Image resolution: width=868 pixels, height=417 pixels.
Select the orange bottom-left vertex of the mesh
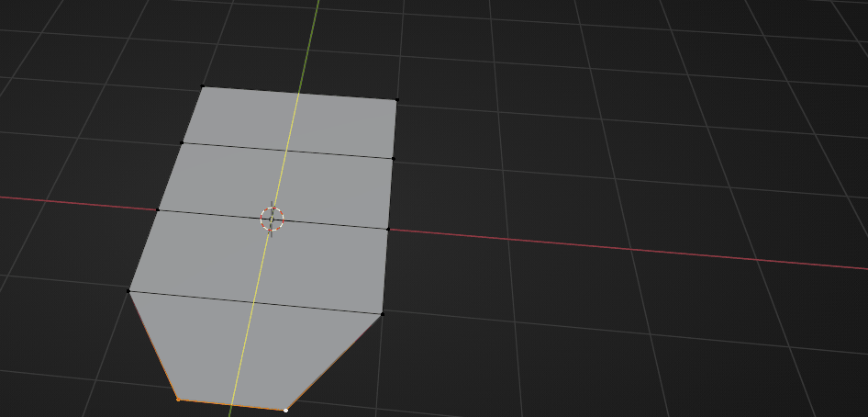178,400
